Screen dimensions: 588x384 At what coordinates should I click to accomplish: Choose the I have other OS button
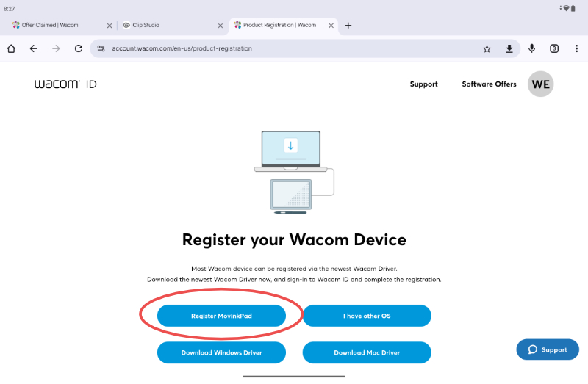pyautogui.click(x=367, y=316)
